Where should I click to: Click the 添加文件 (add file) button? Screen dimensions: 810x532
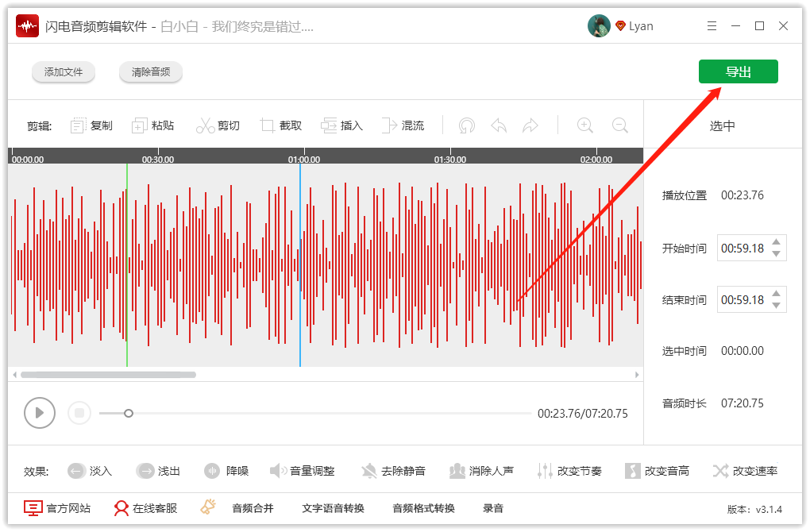(x=63, y=71)
